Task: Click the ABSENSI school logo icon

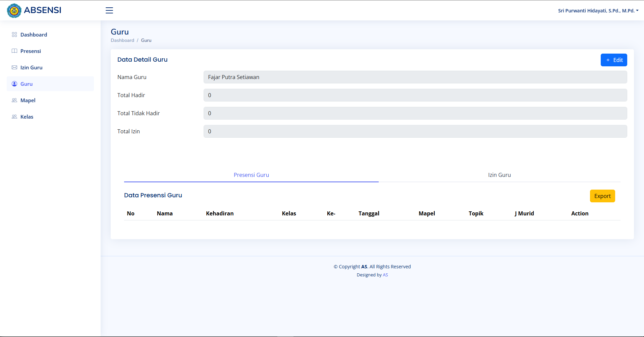Action: (x=14, y=11)
